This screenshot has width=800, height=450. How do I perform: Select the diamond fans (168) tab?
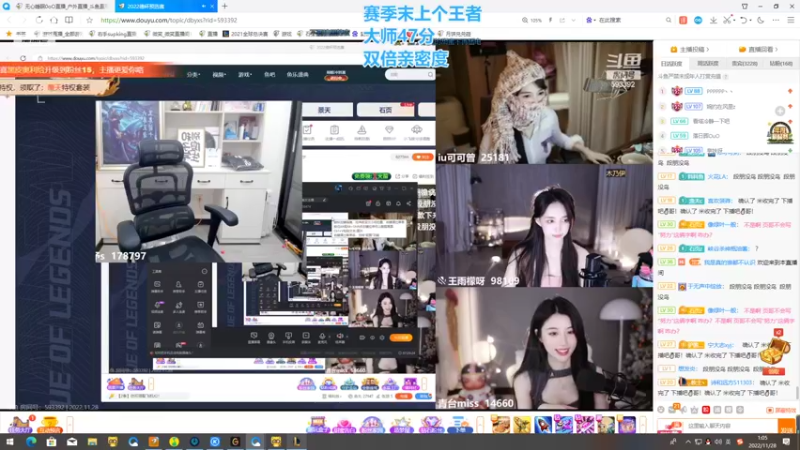click(781, 63)
